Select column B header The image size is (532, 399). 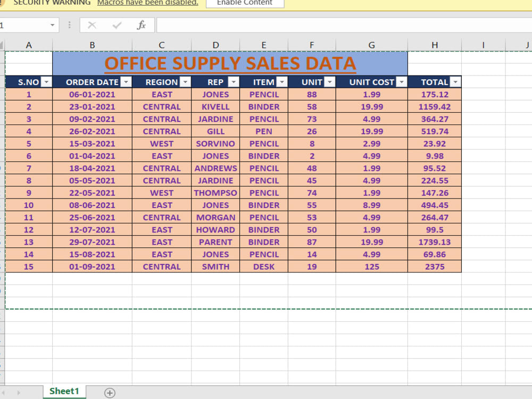92,45
